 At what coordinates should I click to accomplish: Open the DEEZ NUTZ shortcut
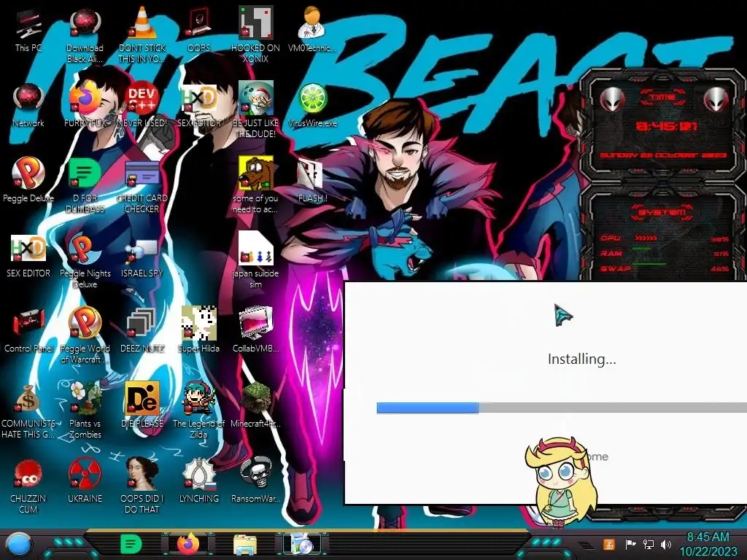(x=142, y=324)
